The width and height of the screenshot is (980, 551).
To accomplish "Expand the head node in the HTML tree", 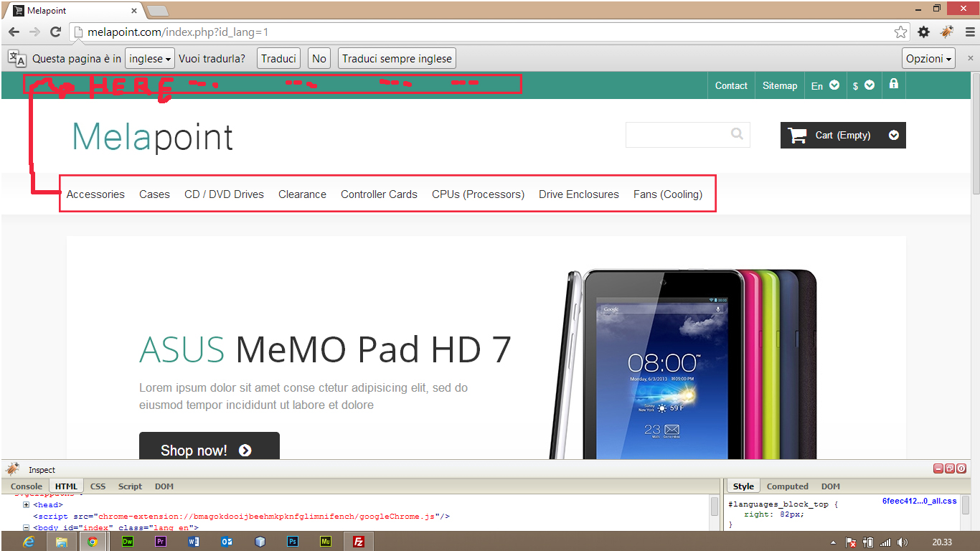I will tap(27, 504).
